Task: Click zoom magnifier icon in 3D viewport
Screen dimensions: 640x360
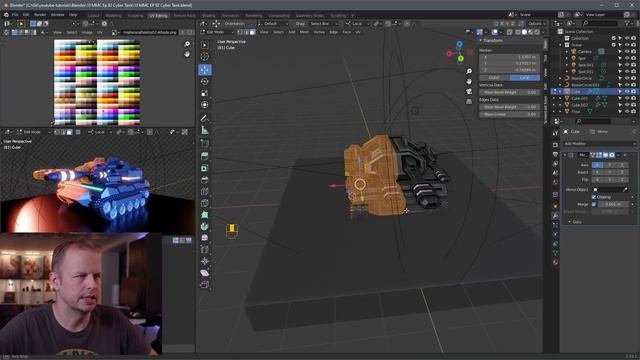Action: 469,71
